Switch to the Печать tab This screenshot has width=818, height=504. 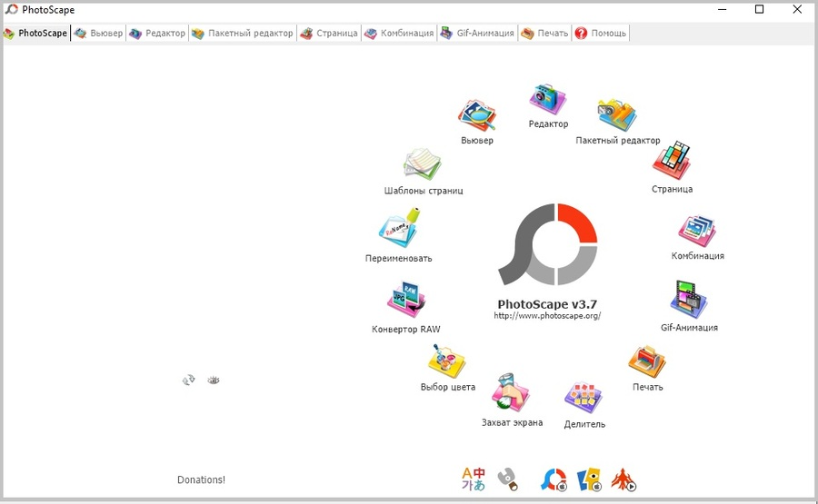[x=544, y=34]
